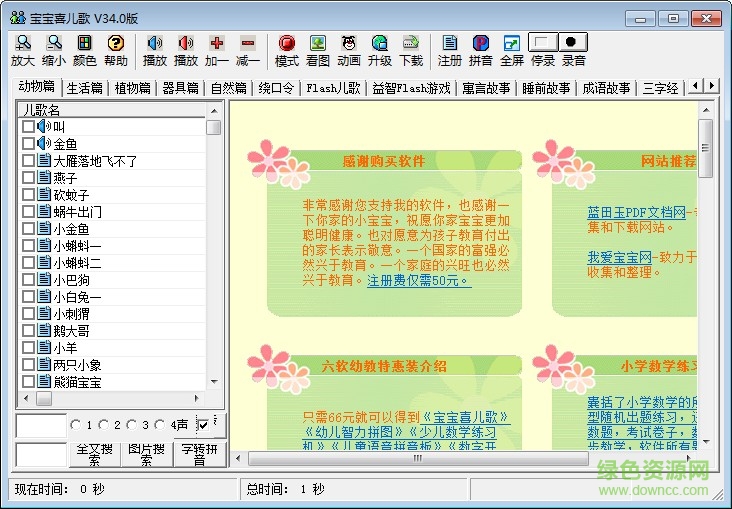The height and width of the screenshot is (509, 732).
Task: Click the 模式 (mode) red icon
Action: 287,44
